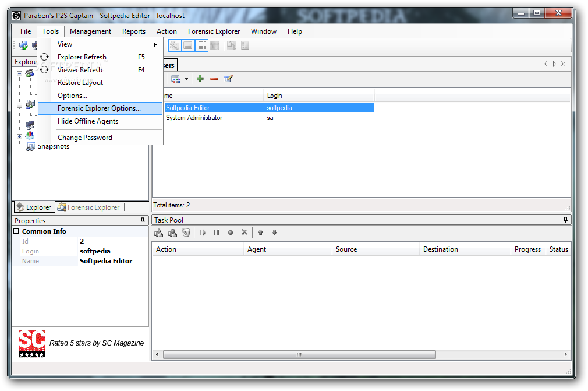Select the System Administrator user row
The height and width of the screenshot is (391, 588).
point(269,118)
